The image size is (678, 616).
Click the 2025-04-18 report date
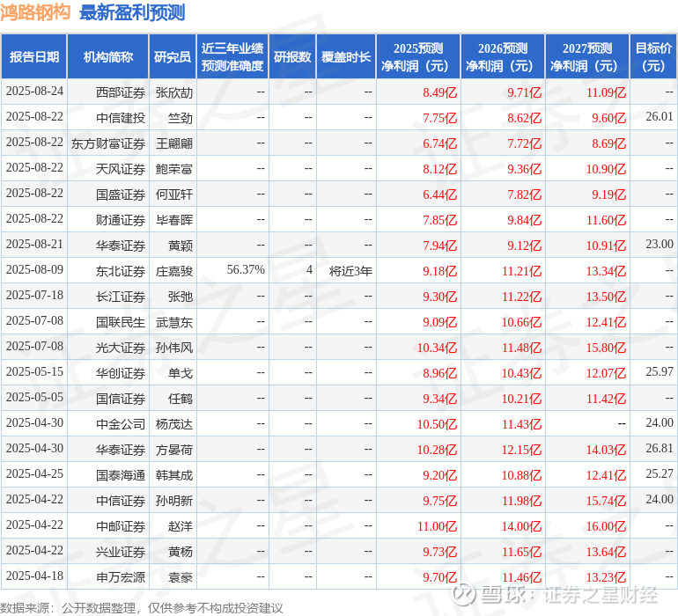pyautogui.click(x=34, y=576)
